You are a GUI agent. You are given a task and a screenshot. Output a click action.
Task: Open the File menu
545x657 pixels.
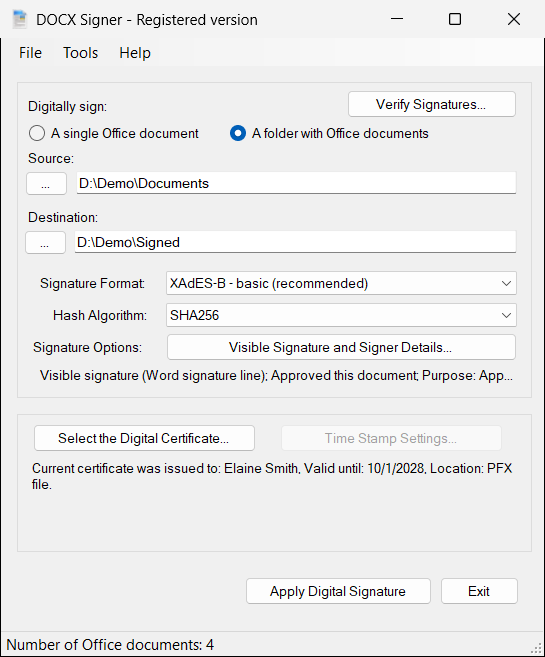[x=31, y=53]
